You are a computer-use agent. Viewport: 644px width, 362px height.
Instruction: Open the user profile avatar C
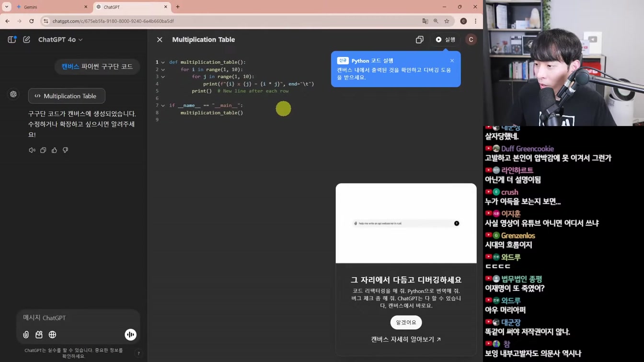click(471, 40)
